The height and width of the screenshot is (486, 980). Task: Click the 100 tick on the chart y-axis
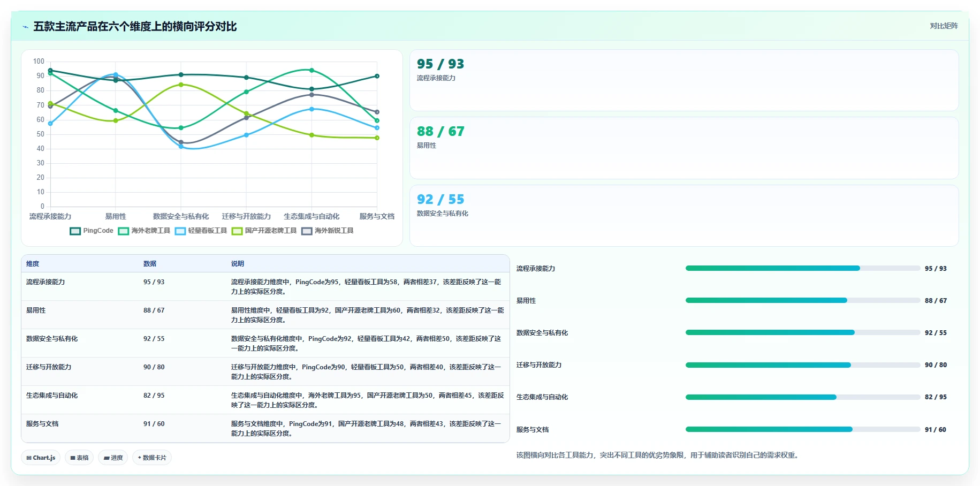[x=39, y=61]
